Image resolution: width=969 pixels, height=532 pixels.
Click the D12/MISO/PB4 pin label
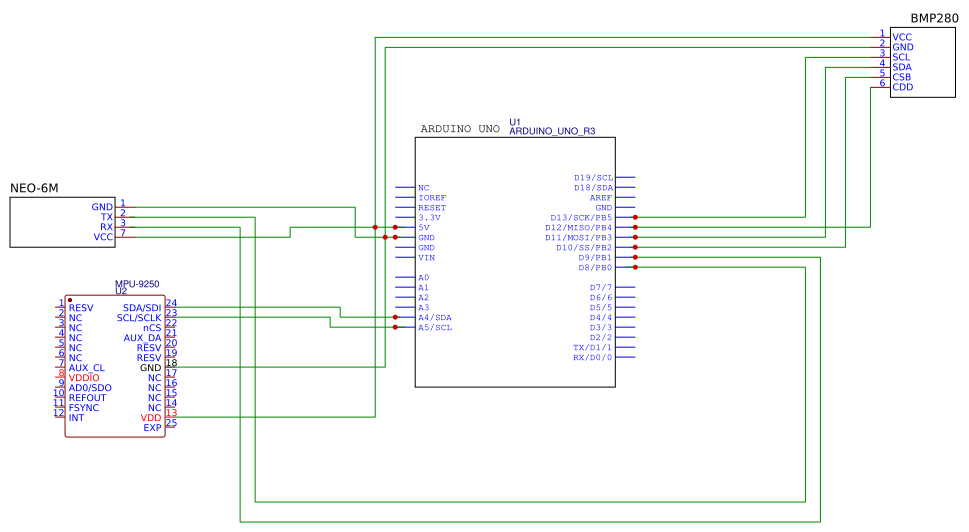click(x=578, y=227)
